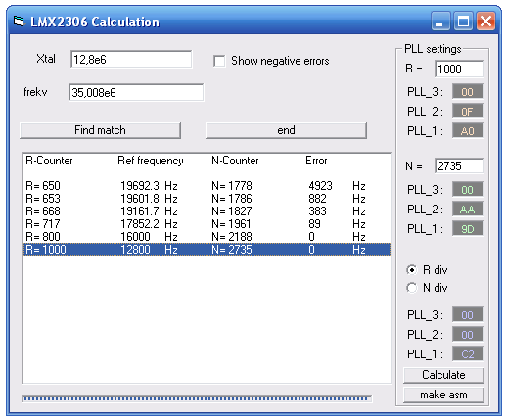Click the R-Counter column header
Screen dimensions: 507x420
[49, 161]
